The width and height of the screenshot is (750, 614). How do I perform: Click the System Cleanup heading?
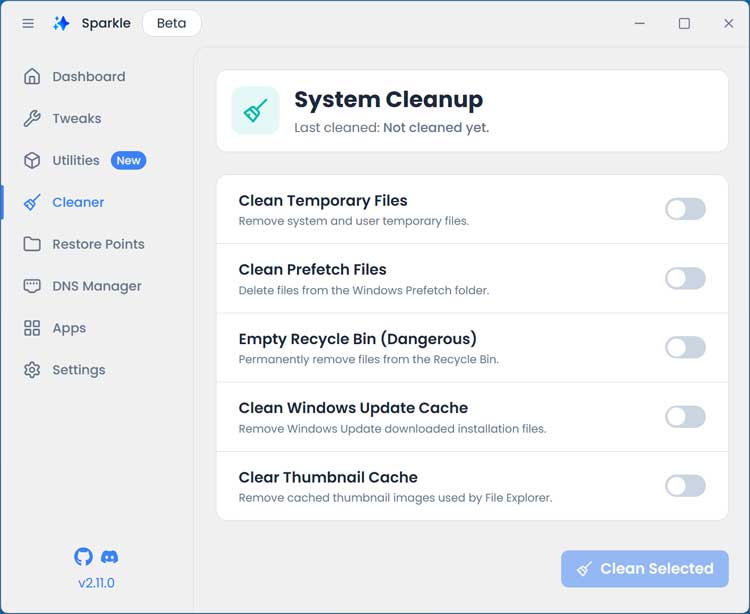click(388, 99)
